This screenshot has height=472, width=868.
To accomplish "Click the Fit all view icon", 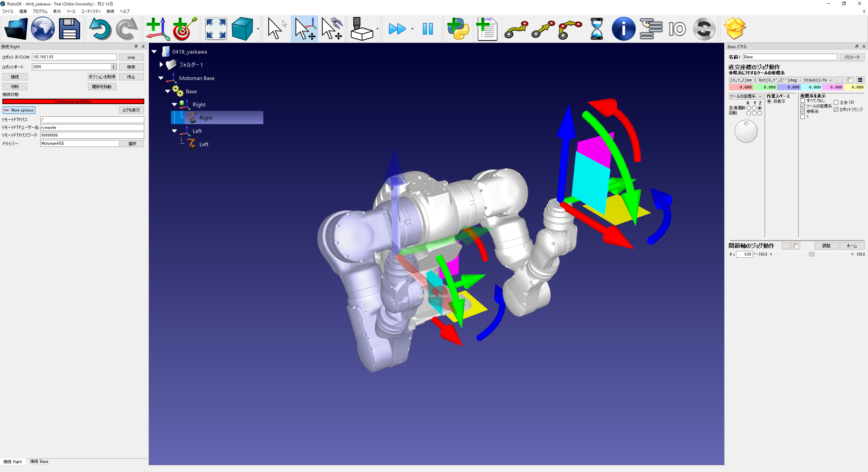I will pos(216,29).
